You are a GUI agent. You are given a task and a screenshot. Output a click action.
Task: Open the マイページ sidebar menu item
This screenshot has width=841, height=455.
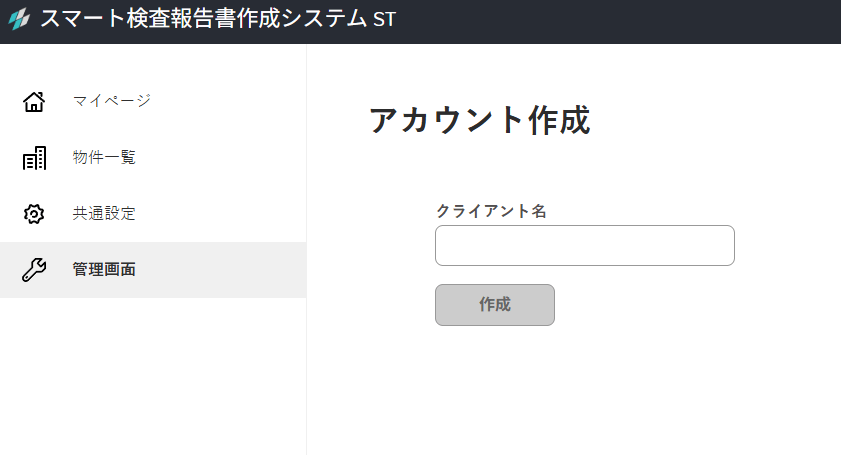111,101
